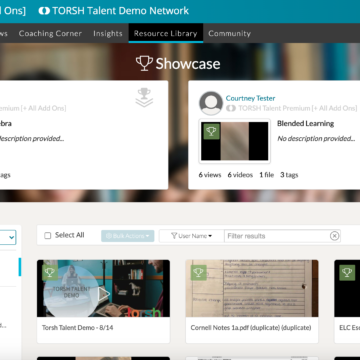Click trophy badge on Torsh Talent Demo video
Image resolution: width=360 pixels, height=360 pixels.
[x=50, y=273]
